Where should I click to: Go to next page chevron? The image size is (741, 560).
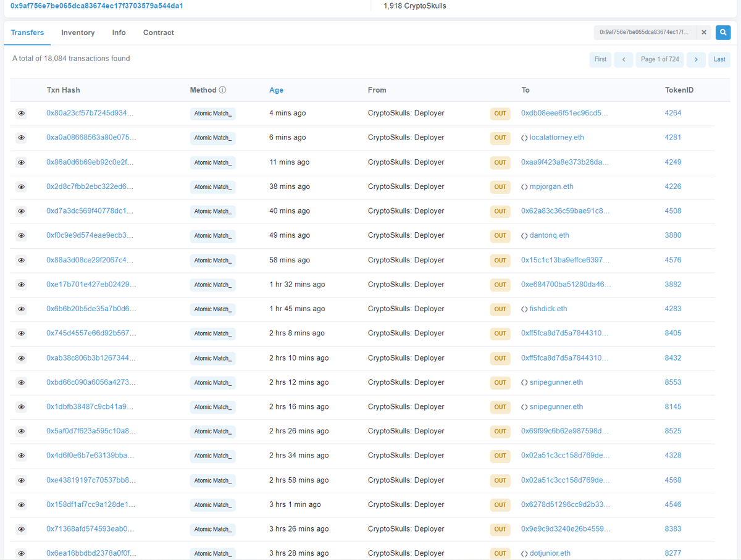click(696, 59)
